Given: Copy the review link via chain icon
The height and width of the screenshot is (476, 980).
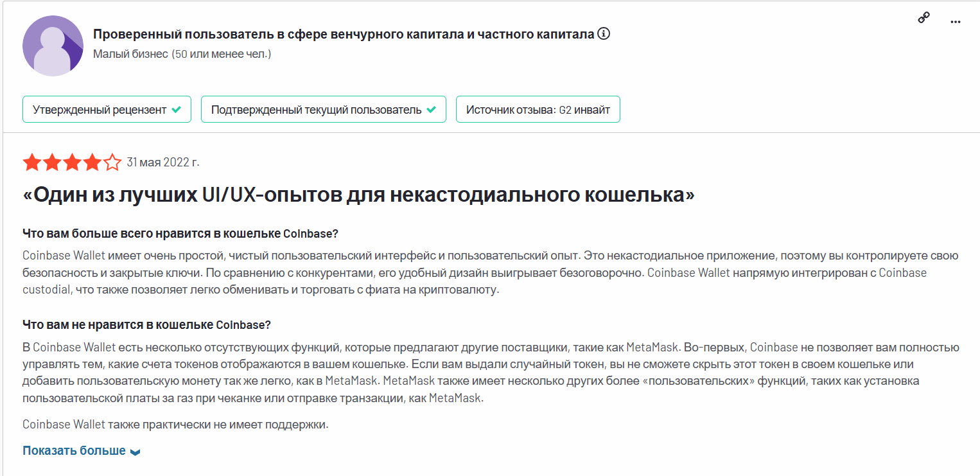Looking at the screenshot, I should pos(924,18).
